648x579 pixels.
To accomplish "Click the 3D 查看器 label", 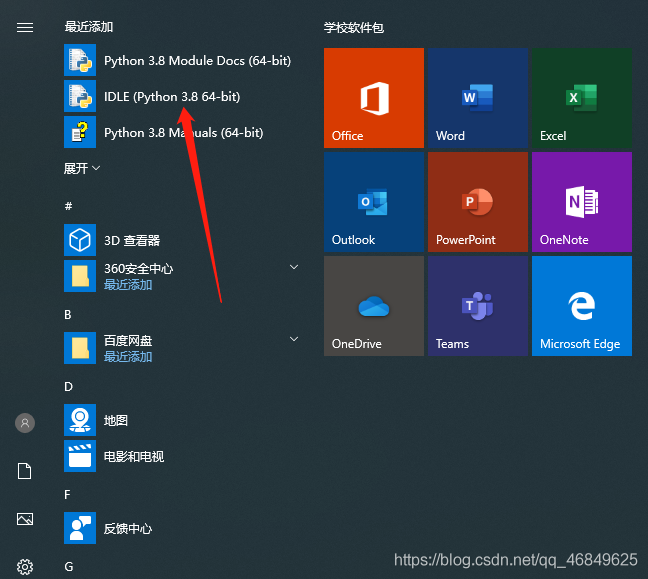I will click(x=132, y=241).
